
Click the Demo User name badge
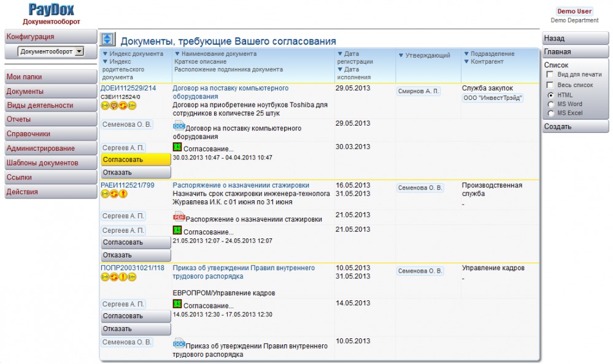[x=574, y=11]
